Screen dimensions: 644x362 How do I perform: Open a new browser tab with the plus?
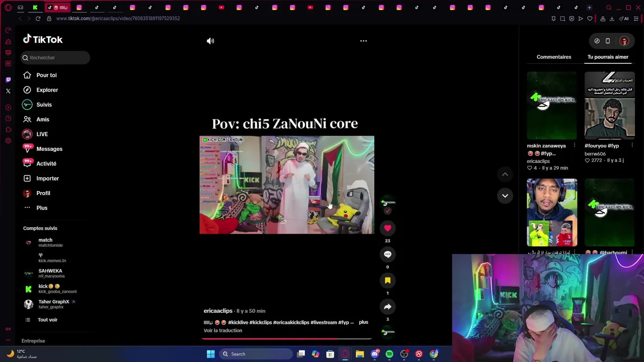coord(589,8)
